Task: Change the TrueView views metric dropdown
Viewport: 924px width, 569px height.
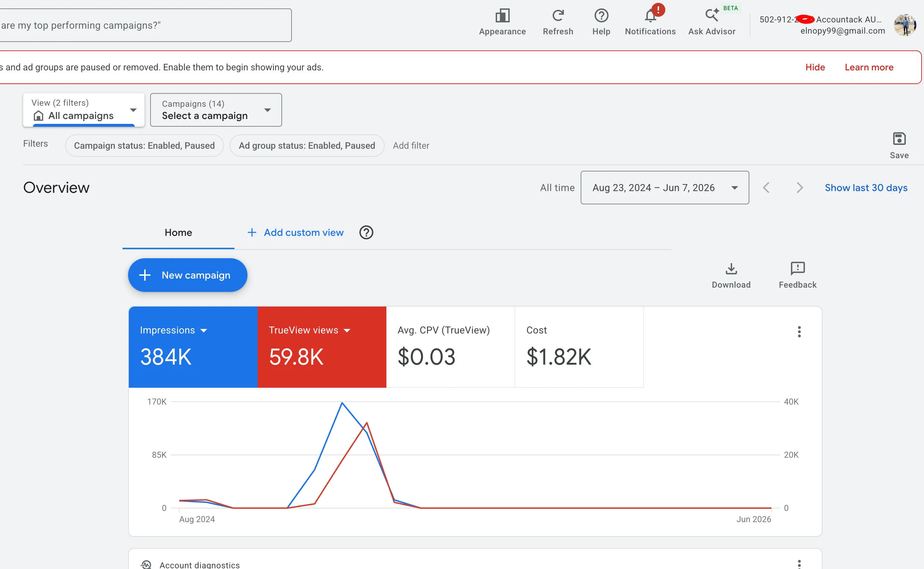Action: [309, 330]
